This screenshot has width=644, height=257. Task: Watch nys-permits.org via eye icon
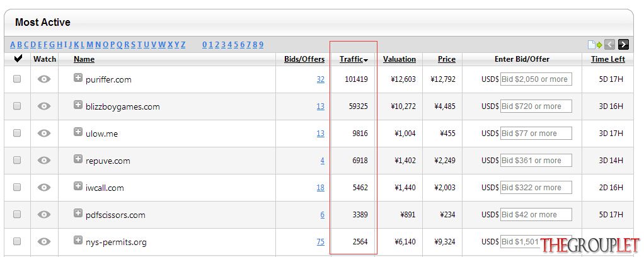(x=44, y=242)
